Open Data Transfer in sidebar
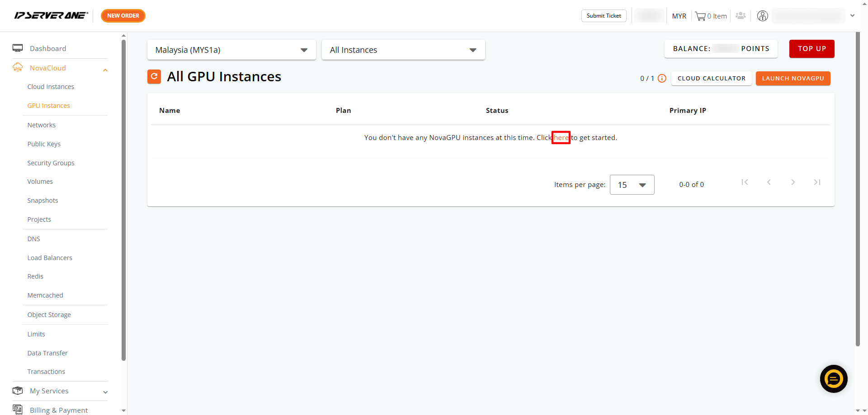 click(x=47, y=353)
